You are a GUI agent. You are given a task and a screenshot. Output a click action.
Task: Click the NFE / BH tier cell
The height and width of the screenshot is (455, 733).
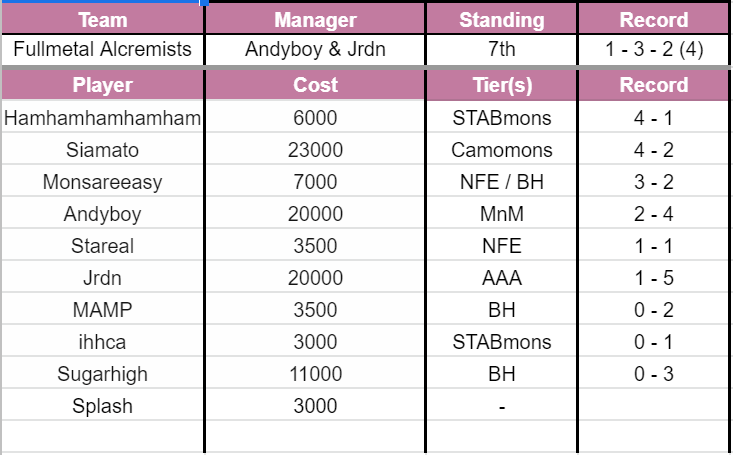tap(502, 182)
